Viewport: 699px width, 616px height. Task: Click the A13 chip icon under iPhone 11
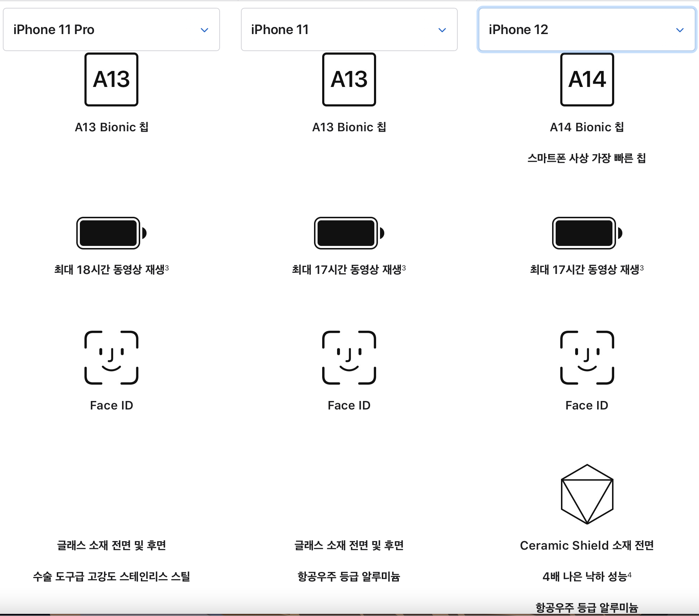tap(349, 79)
